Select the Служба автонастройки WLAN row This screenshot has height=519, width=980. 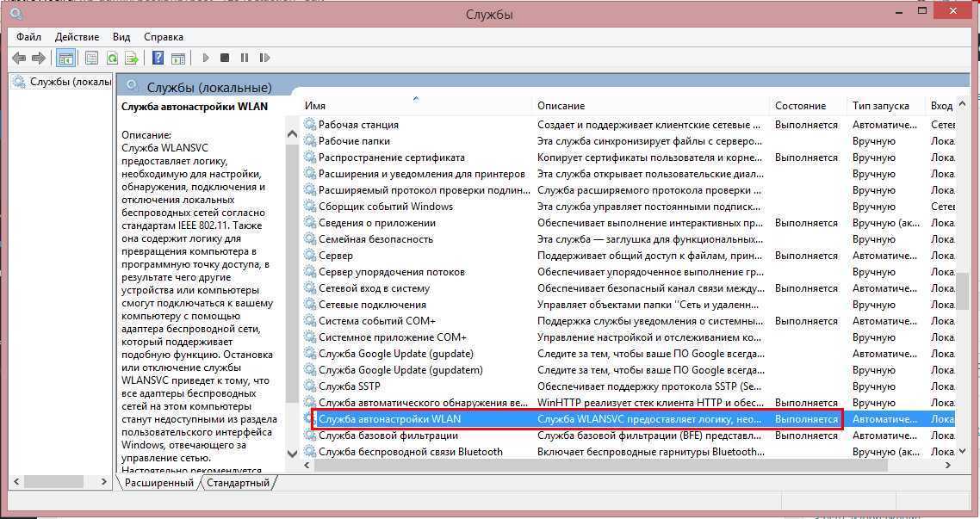[x=630, y=419]
